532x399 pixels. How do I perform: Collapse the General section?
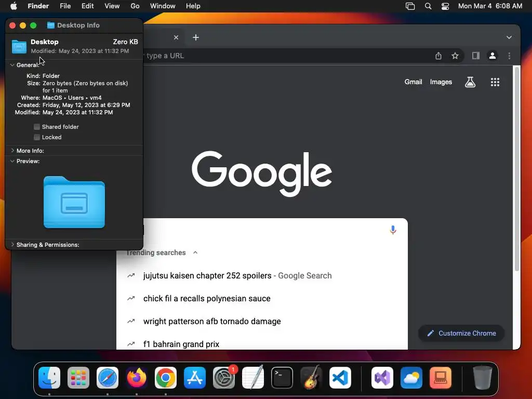12,65
